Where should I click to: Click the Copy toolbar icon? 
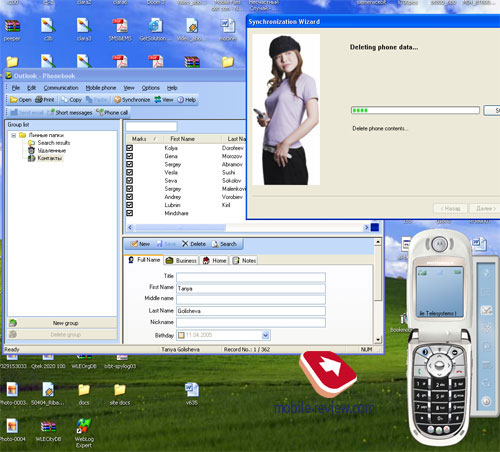(71, 99)
